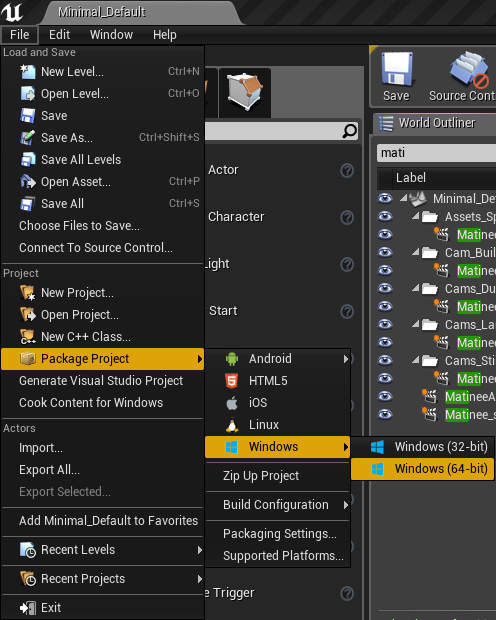Image resolution: width=496 pixels, height=620 pixels.
Task: Open help for Light entry
Action: (x=347, y=265)
